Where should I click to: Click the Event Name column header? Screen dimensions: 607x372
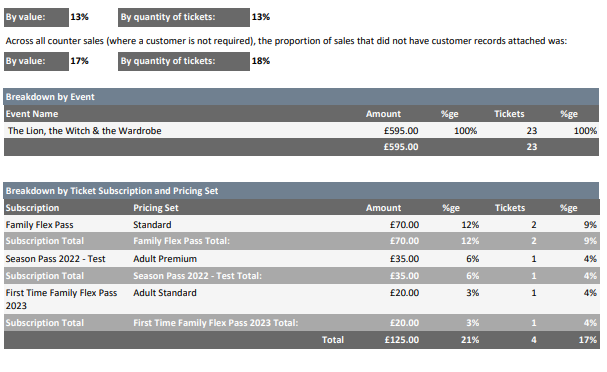(32, 114)
